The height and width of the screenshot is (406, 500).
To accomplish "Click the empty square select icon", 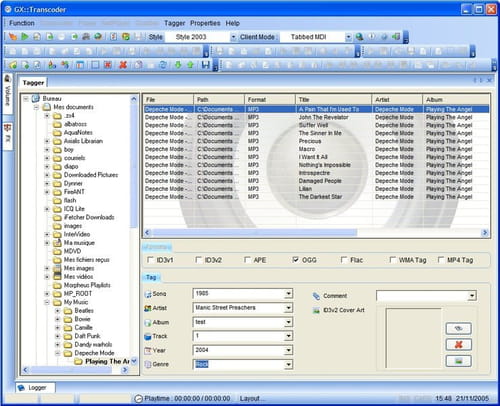I will (95, 65).
